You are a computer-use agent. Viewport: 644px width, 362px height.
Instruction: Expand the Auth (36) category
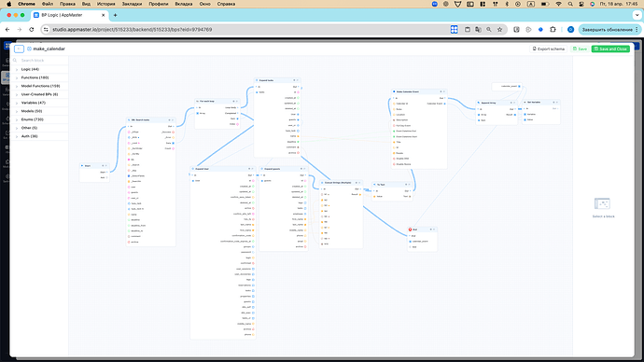[40, 136]
